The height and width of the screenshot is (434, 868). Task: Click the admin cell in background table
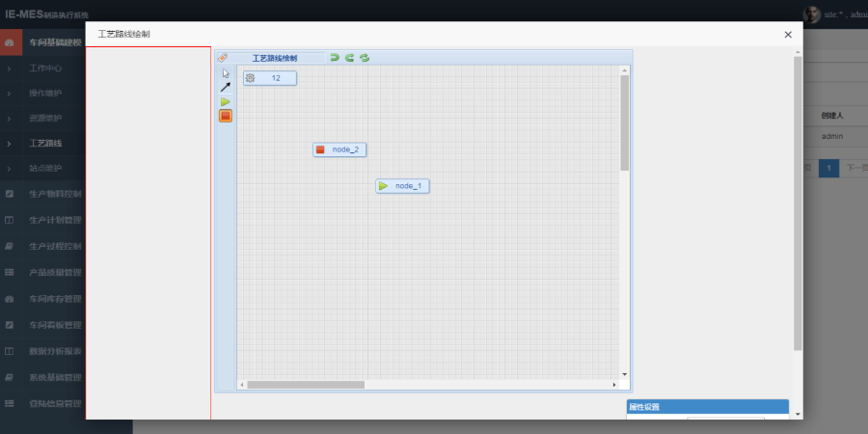[832, 136]
